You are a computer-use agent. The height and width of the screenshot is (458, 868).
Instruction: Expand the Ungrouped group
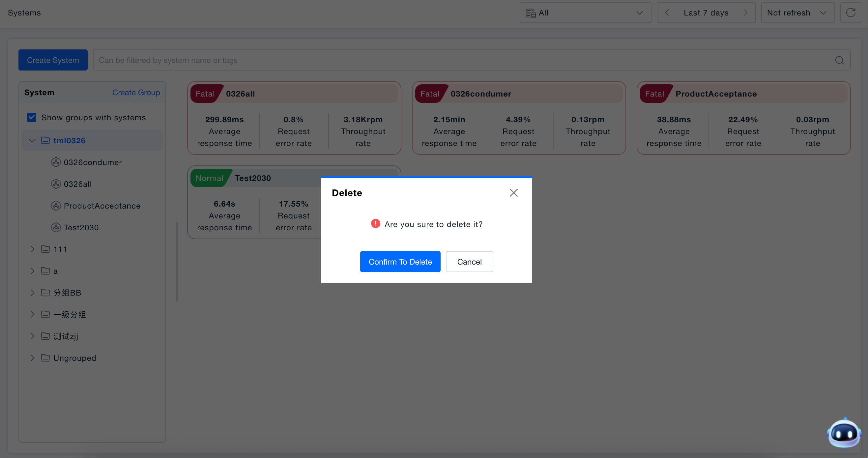tap(32, 358)
